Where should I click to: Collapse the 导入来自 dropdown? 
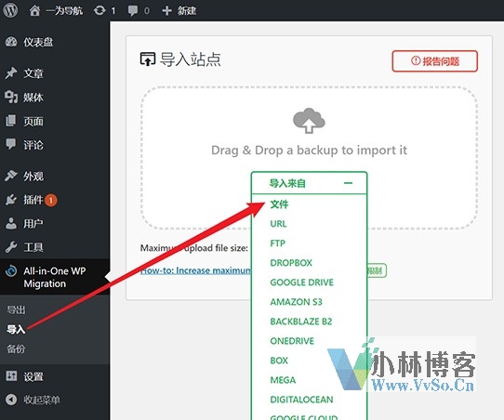pos(348,183)
